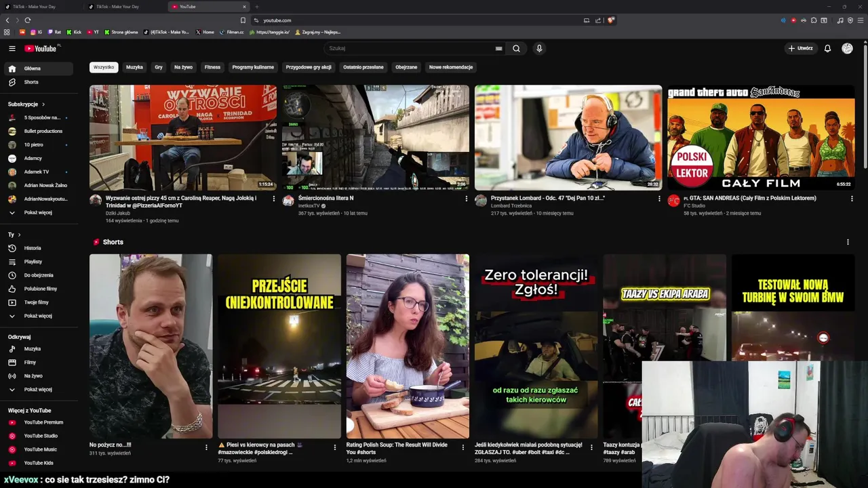Screen dimensions: 868x488
Task: Click the search magnifier button
Action: (516, 48)
